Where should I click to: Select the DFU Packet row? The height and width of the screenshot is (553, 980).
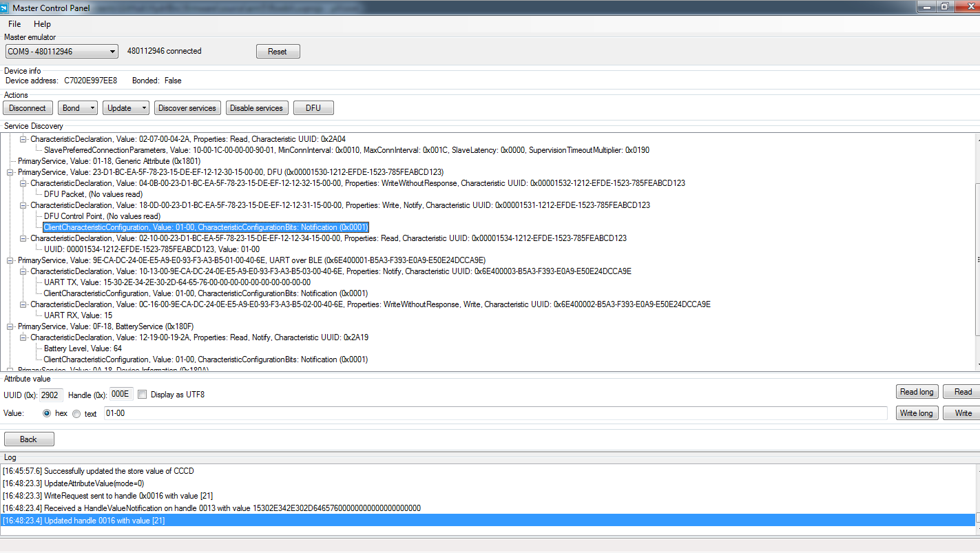[93, 194]
